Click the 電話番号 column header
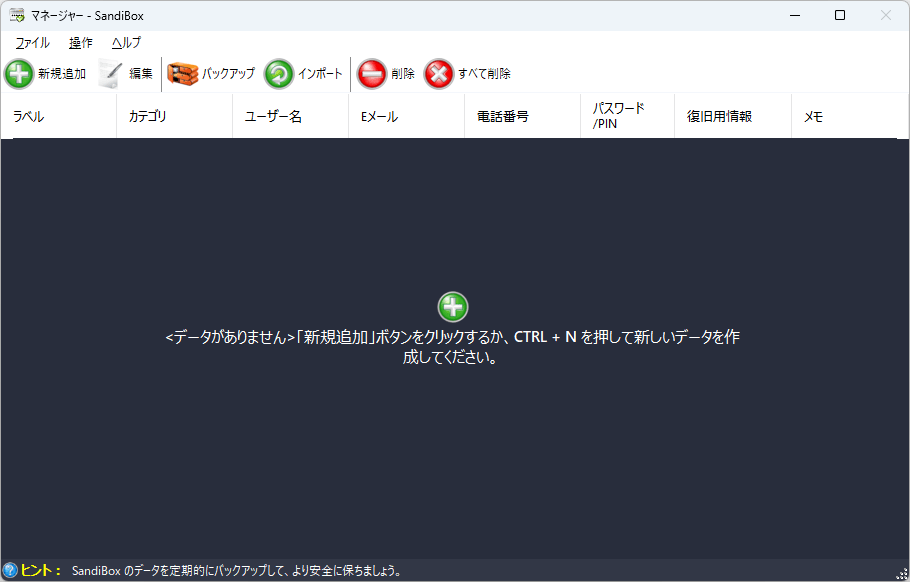The image size is (910, 582). coord(523,116)
